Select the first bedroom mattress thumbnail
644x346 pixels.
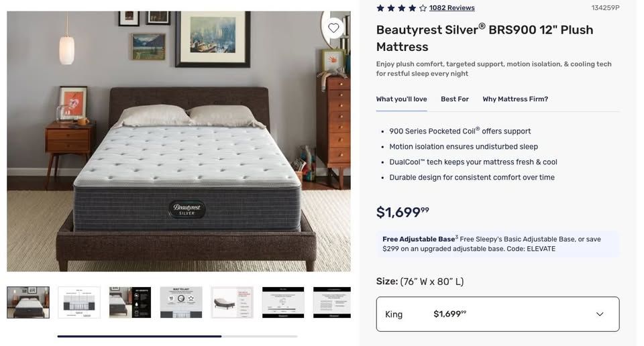click(28, 302)
